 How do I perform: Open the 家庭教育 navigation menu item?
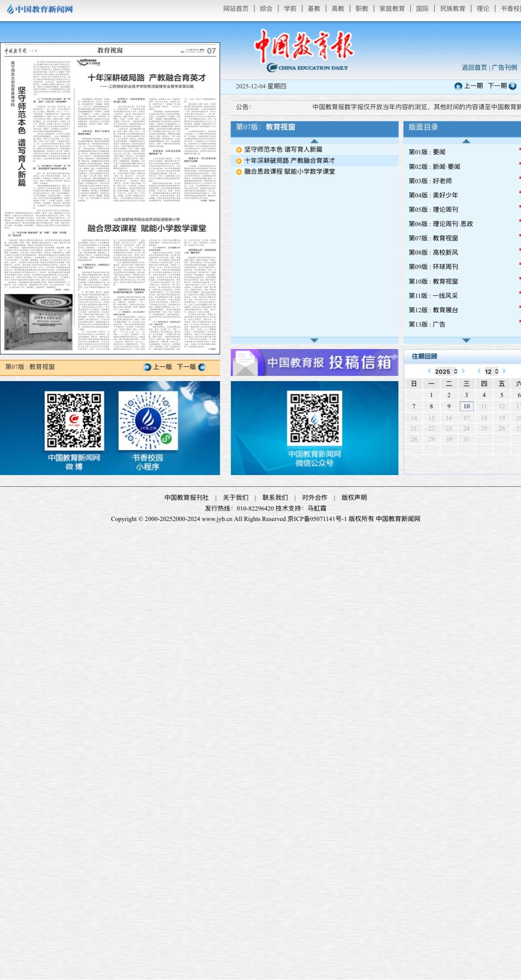point(392,9)
